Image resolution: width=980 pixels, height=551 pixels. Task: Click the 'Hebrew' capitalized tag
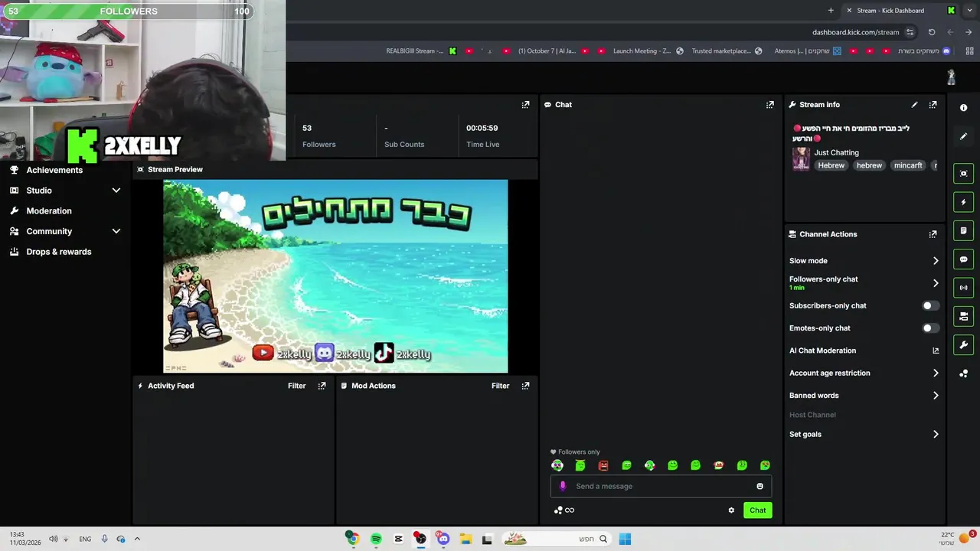click(831, 165)
